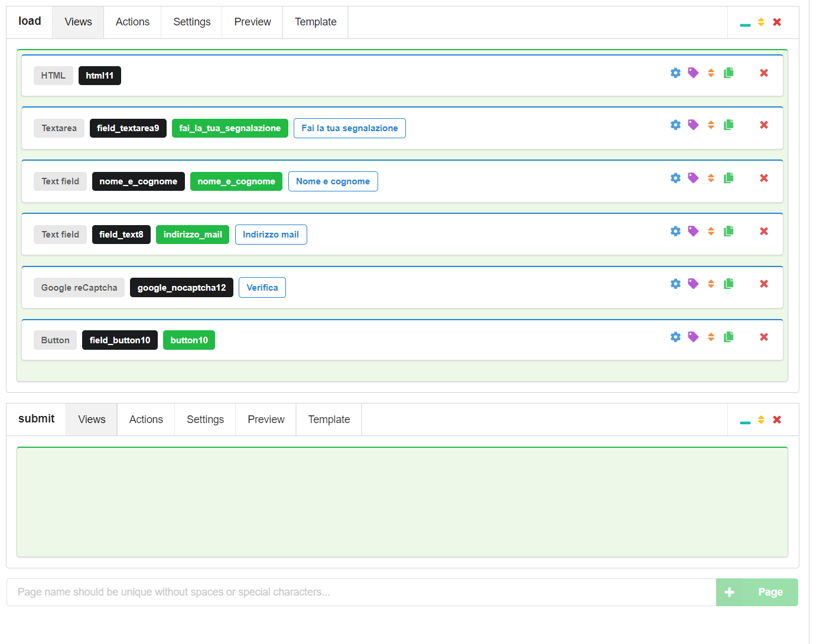Image resolution: width=813 pixels, height=644 pixels.
Task: Open the Settings tab in submit page
Action: [205, 419]
